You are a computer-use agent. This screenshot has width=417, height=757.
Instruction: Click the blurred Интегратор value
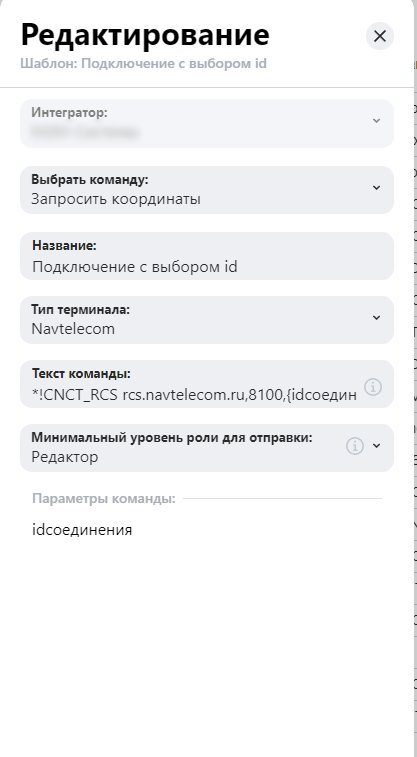(x=84, y=132)
